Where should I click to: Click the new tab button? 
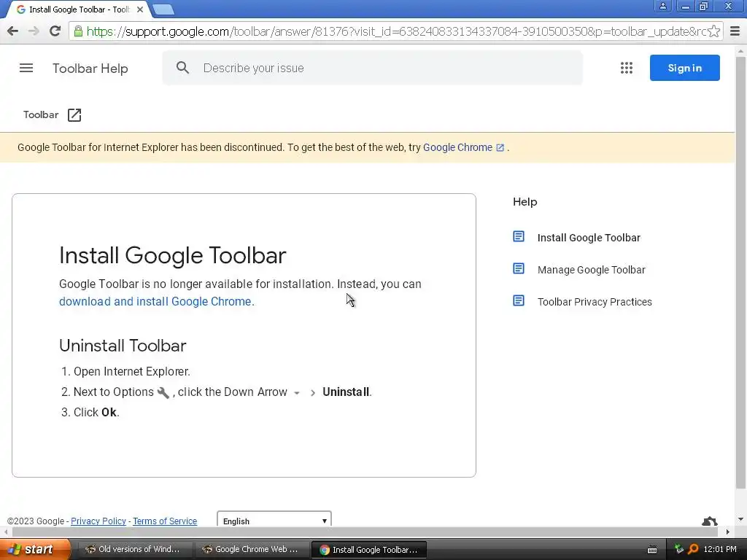(x=163, y=9)
